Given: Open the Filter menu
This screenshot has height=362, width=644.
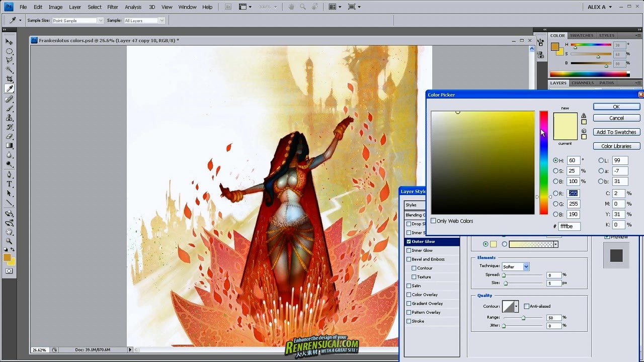Looking at the screenshot, I should tap(113, 7).
